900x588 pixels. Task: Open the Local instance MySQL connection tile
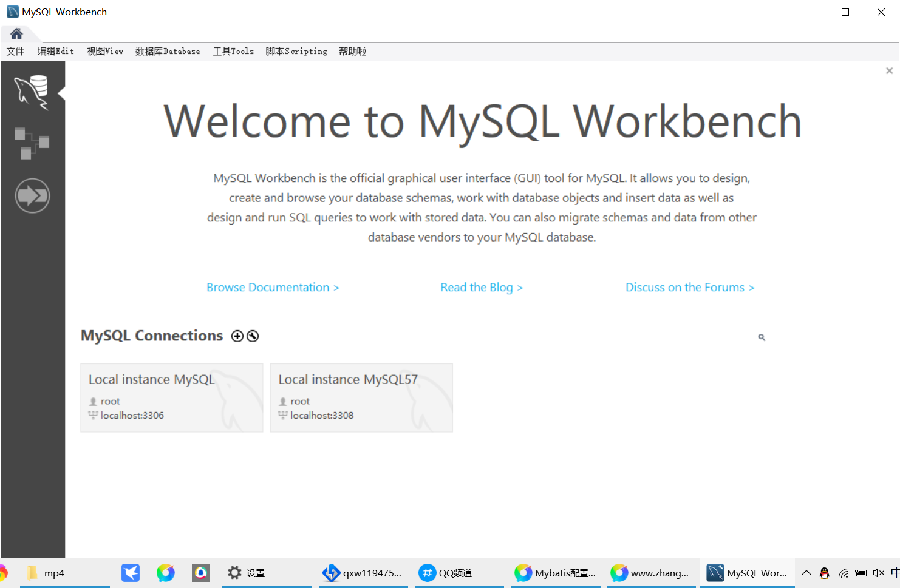point(172,398)
